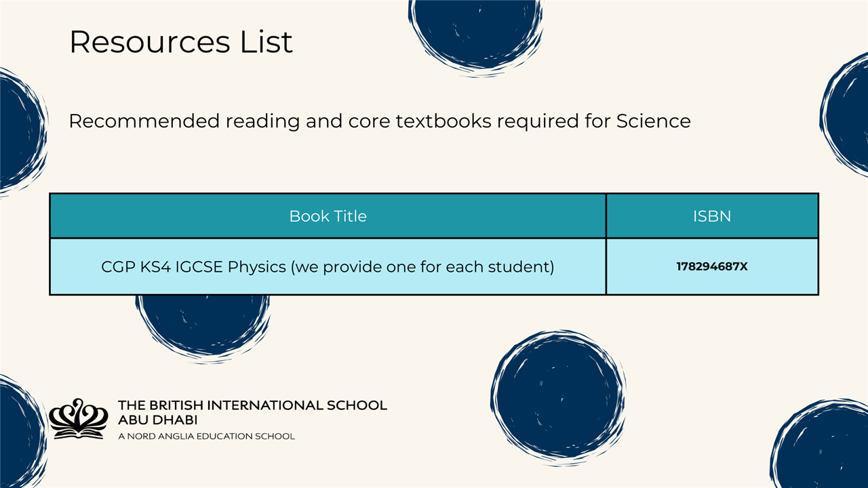Viewport: 868px width, 488px height.
Task: Select the CGP KS4 IGCSE Physics book cell
Action: coord(328,266)
